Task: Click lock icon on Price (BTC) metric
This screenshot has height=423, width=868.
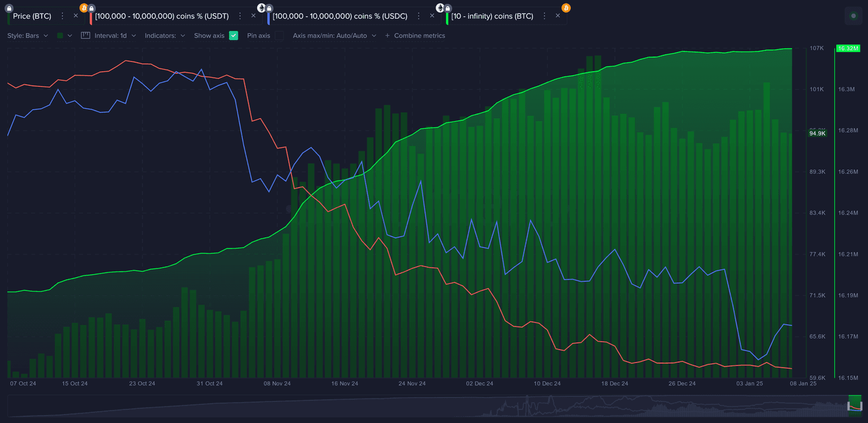Action: pyautogui.click(x=9, y=8)
